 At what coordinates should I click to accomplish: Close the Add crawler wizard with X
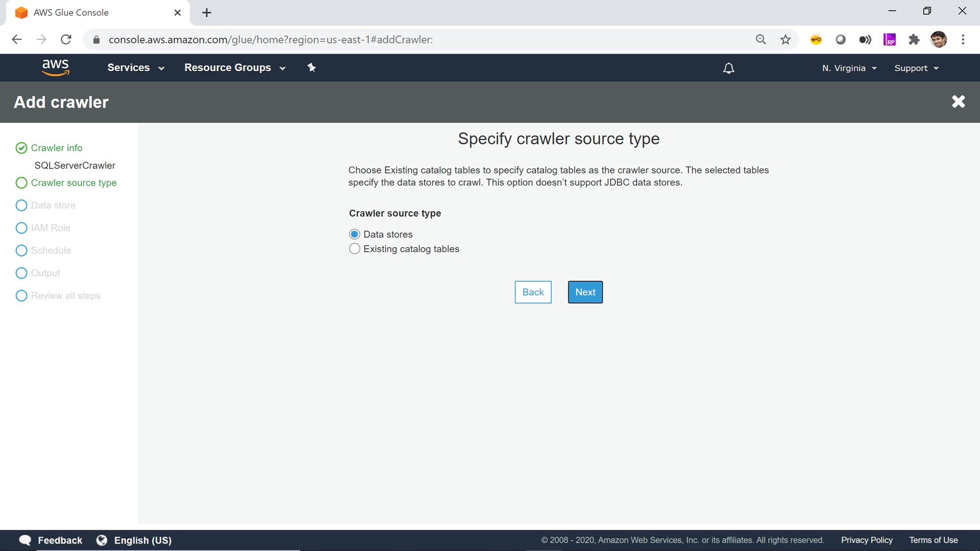coord(958,102)
